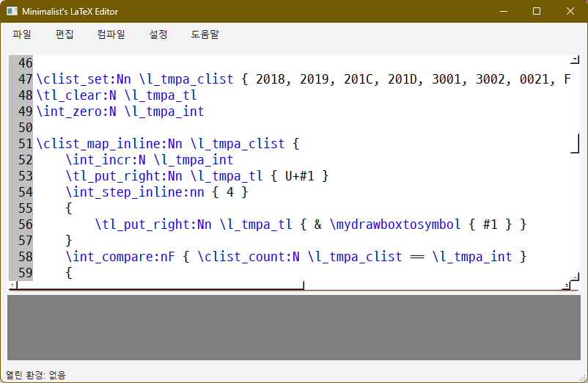Image resolution: width=588 pixels, height=383 pixels.
Task: Click the scroll-down arrow at the editor's bottom right
Action: 575,277
